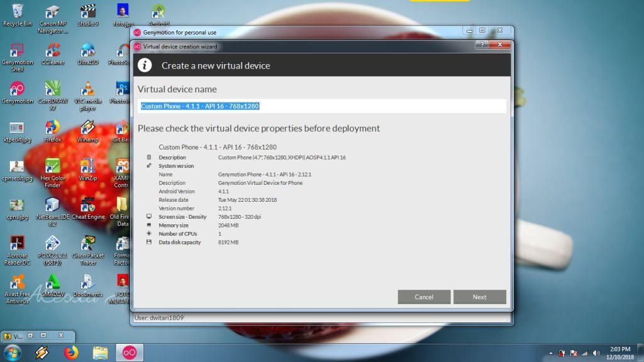Open cpns.jpg desktop file

click(x=17, y=209)
